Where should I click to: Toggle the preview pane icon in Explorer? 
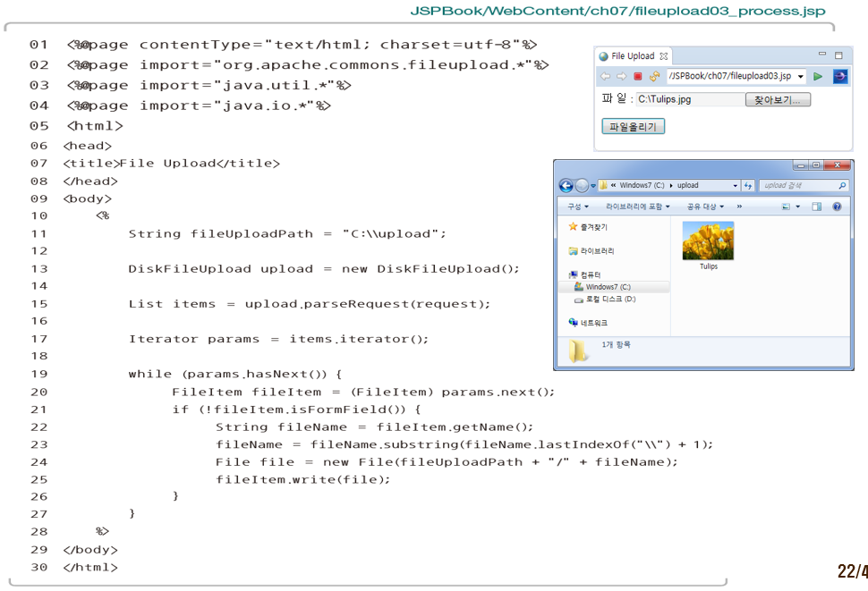(x=816, y=207)
